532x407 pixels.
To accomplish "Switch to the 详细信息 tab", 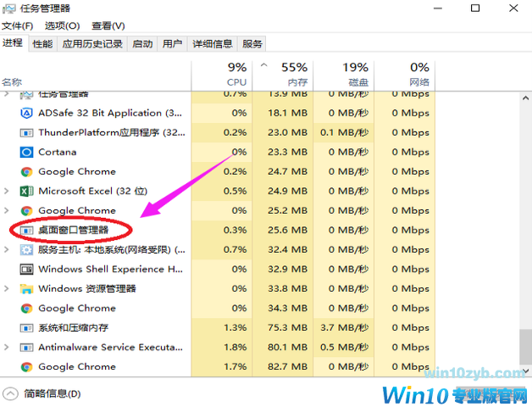I will point(213,44).
